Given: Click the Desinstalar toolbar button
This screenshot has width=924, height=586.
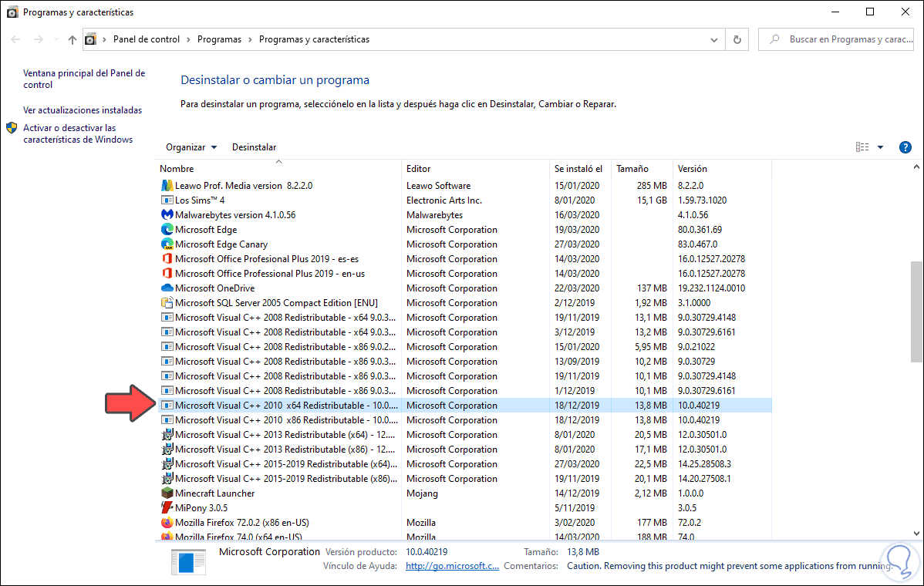Looking at the screenshot, I should click(254, 147).
